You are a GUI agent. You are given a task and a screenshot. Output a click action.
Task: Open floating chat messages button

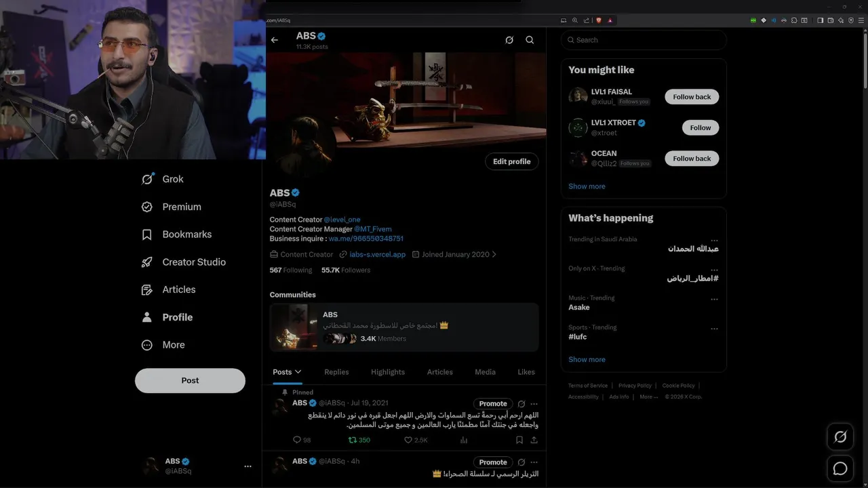tap(840, 468)
